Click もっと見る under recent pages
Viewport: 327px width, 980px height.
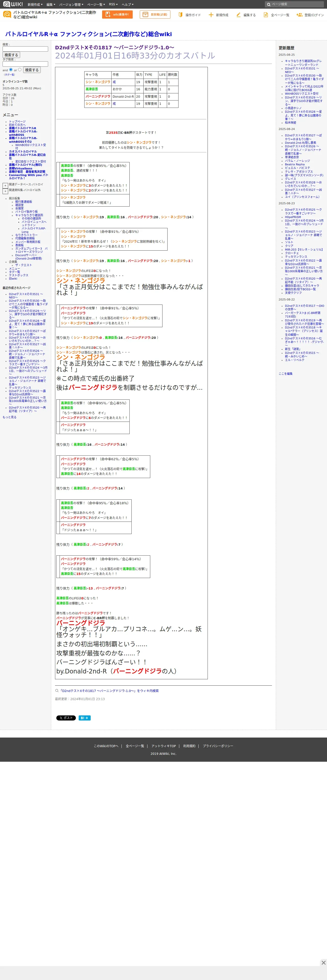coord(9,417)
